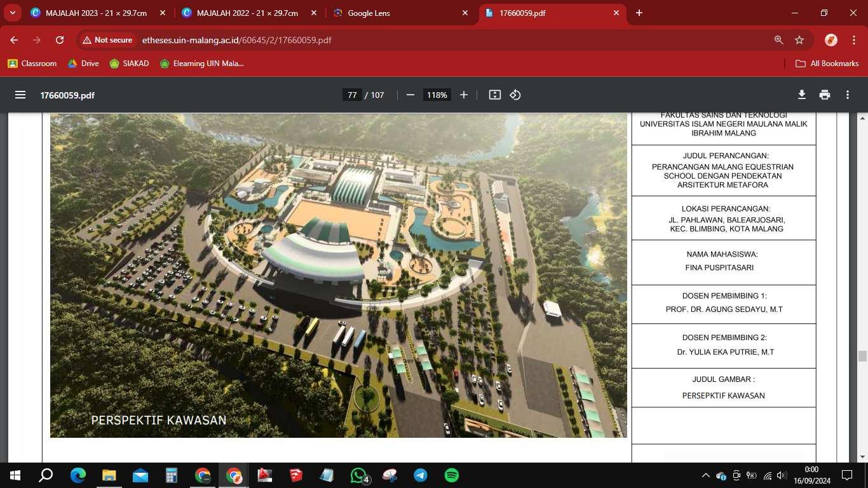Click the text PROF. DR. AGUNG SEDAYU, M.T
The width and height of the screenshot is (868, 488).
coord(724,309)
